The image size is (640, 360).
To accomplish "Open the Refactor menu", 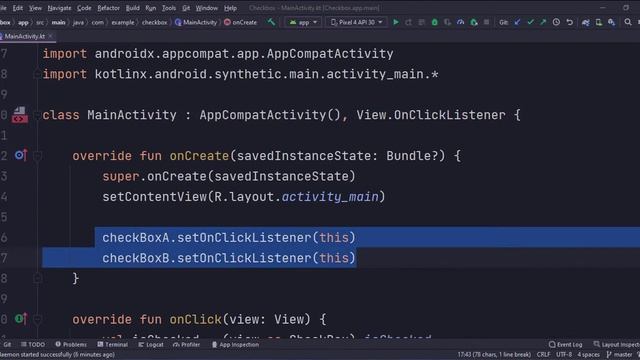I will 108,8.
